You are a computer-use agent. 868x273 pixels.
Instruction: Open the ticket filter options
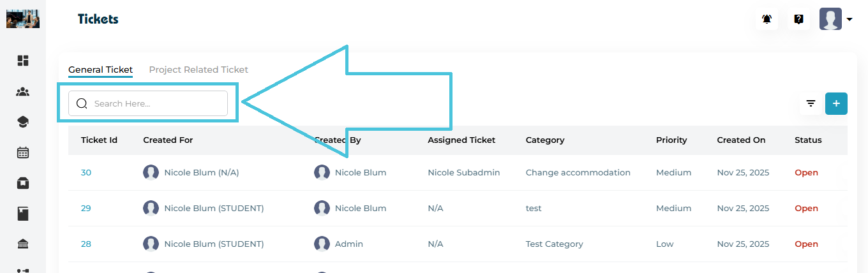pyautogui.click(x=811, y=103)
